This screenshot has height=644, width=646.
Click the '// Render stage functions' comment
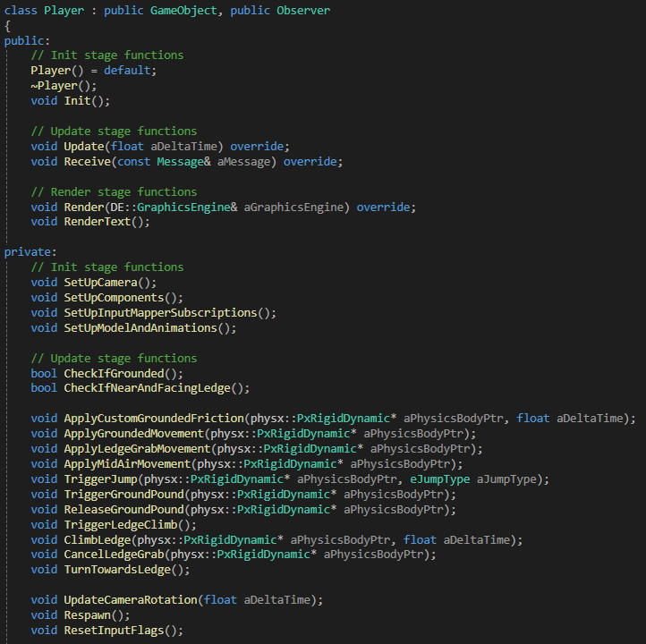pos(114,192)
